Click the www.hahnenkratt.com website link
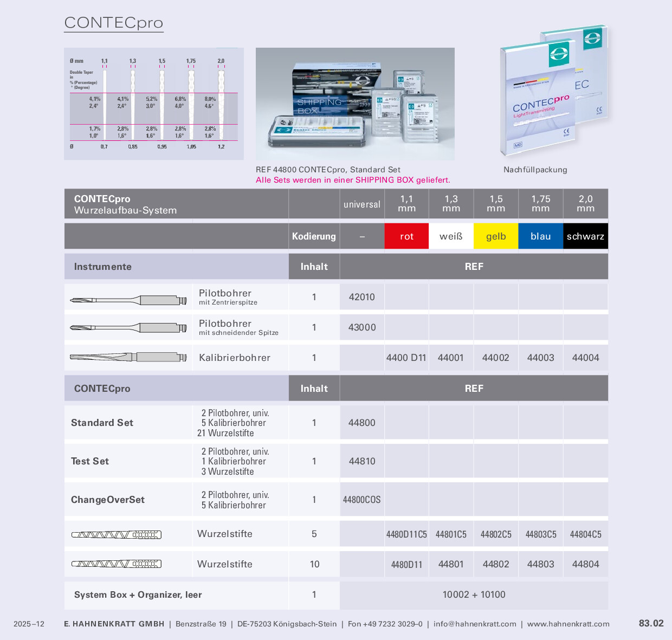Screen dimensions: 672x640 pos(568,624)
